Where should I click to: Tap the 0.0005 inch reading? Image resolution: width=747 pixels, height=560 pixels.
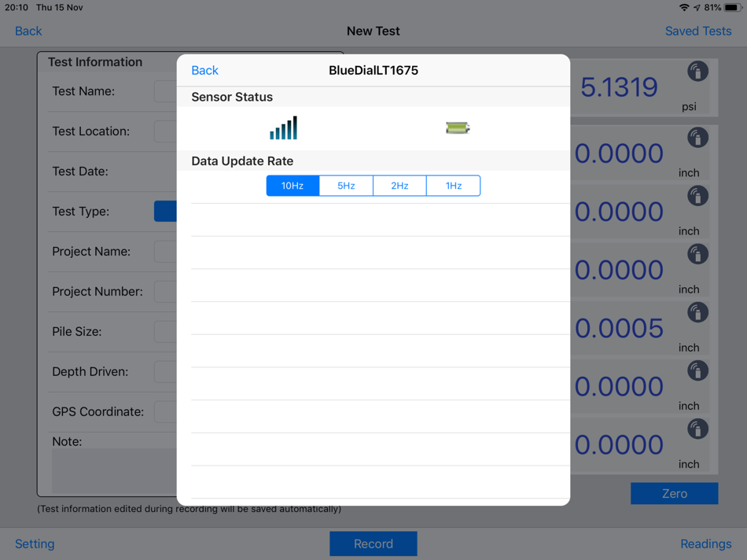(620, 329)
